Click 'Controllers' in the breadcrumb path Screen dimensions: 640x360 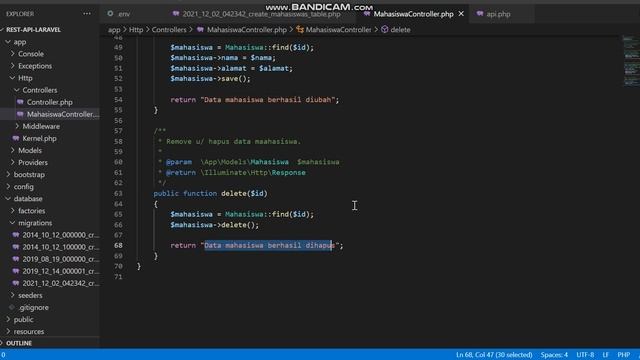click(x=169, y=30)
